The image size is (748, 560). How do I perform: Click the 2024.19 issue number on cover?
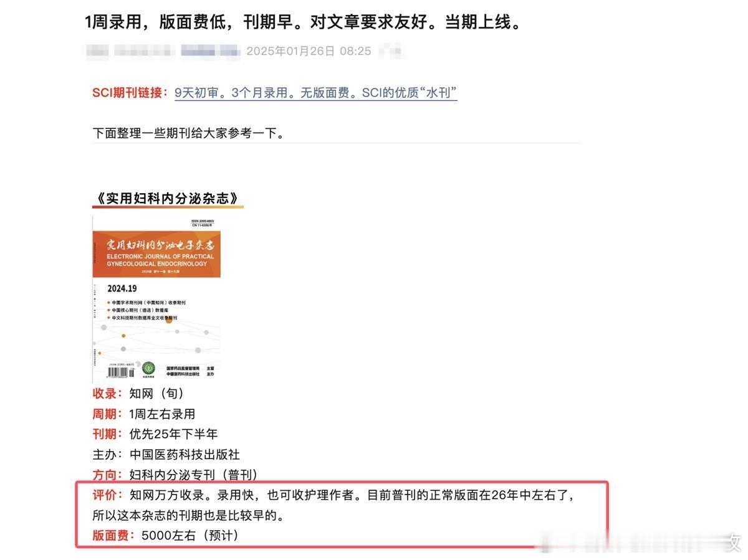122,288
